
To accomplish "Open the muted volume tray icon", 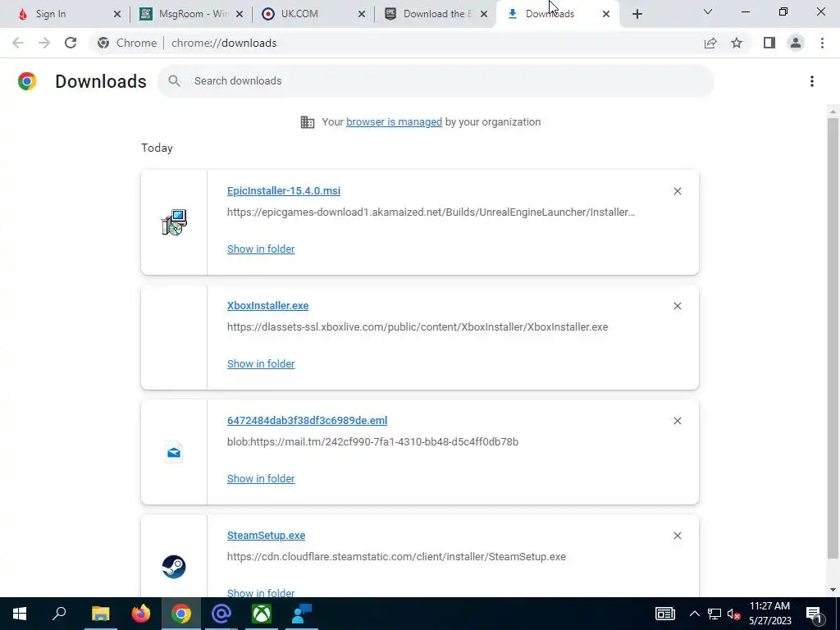I will click(733, 614).
